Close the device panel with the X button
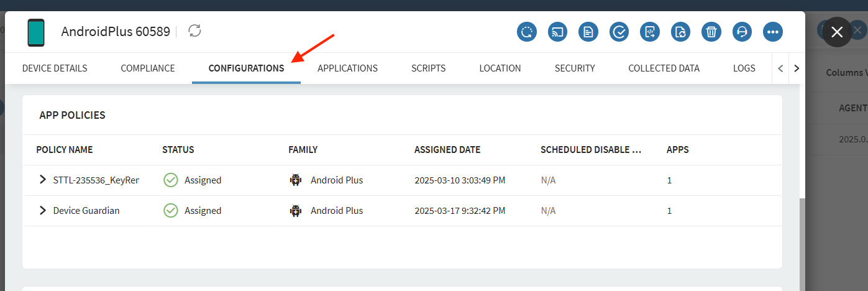The height and width of the screenshot is (291, 868). (837, 32)
